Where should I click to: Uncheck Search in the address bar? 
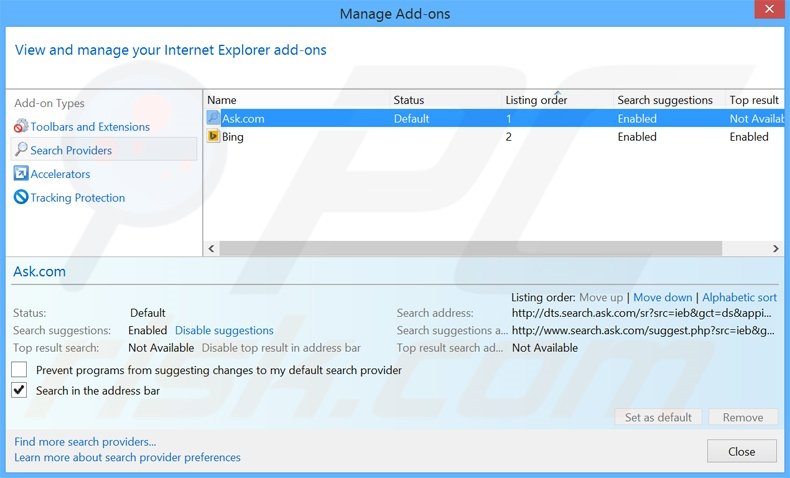[19, 390]
